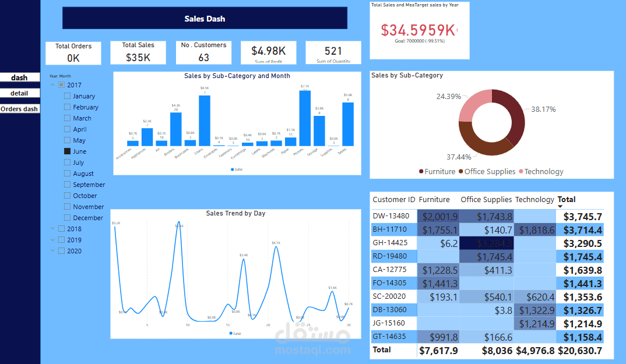Click the sort arrow under Total header
This screenshot has height=364, width=626.
560,206
